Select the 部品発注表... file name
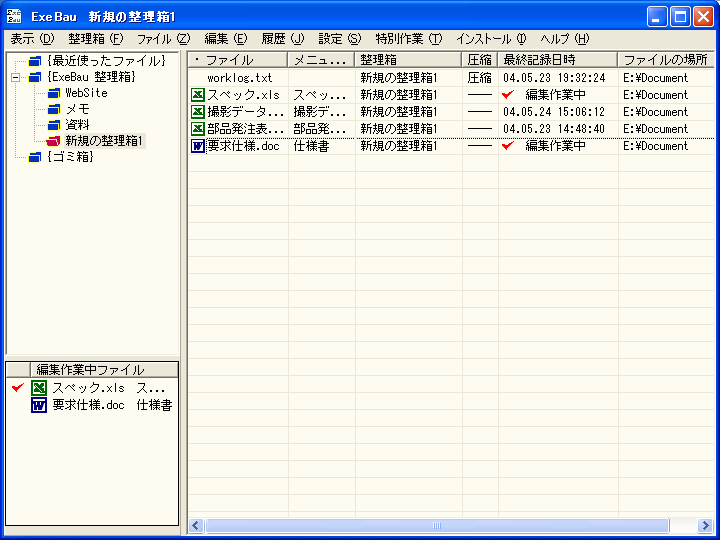 tap(246, 129)
